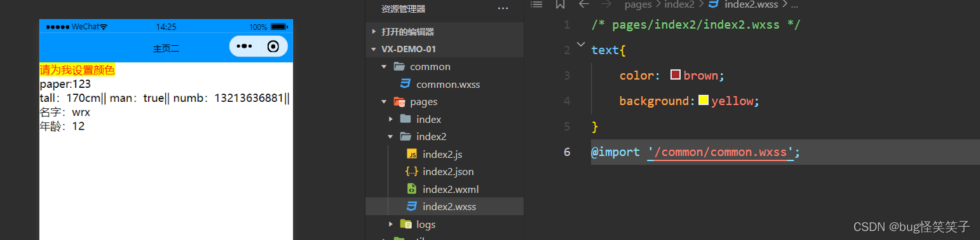Click line number 6 in the gutter
The image size is (980, 240).
pyautogui.click(x=567, y=152)
